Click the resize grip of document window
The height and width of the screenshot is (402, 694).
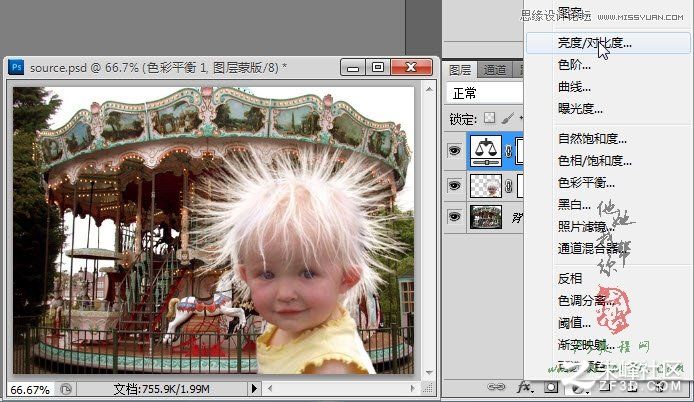pyautogui.click(x=428, y=389)
